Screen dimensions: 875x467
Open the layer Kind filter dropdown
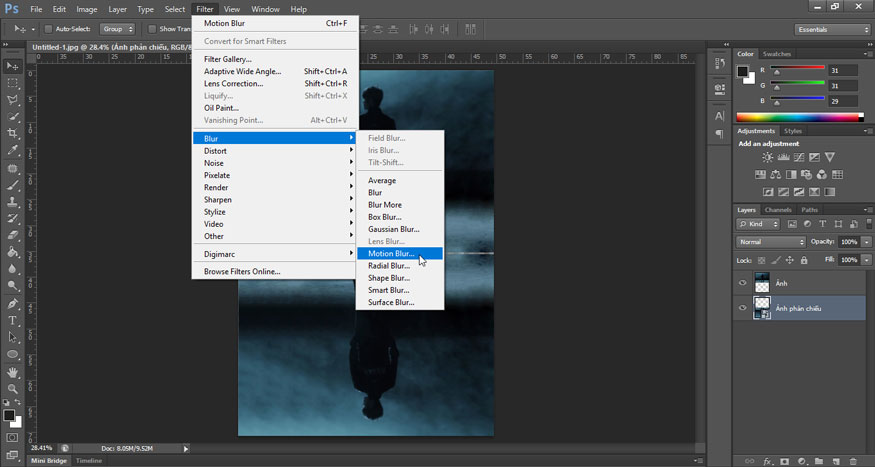757,224
